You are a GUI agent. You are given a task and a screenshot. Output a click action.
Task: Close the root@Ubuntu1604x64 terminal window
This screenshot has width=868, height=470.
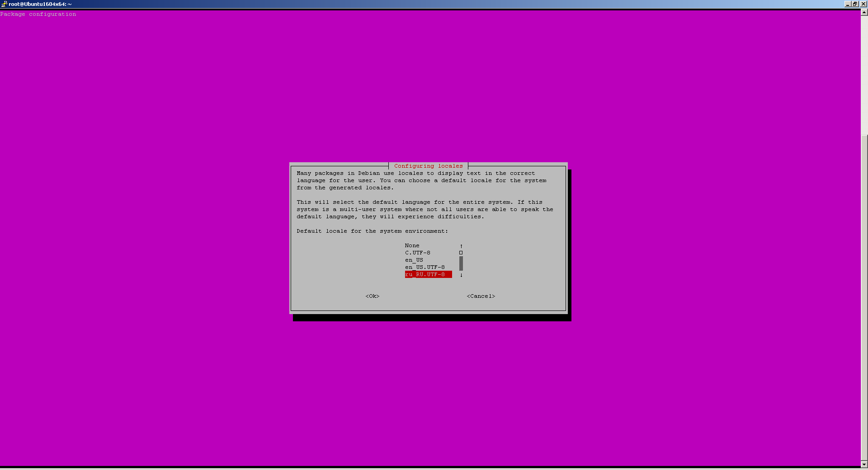tap(863, 4)
